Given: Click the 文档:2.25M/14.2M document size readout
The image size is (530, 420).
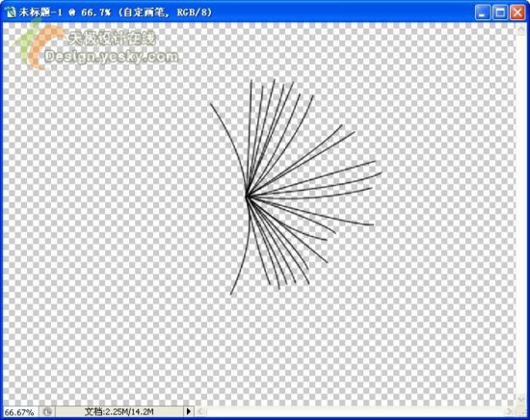Looking at the screenshot, I should point(119,412).
